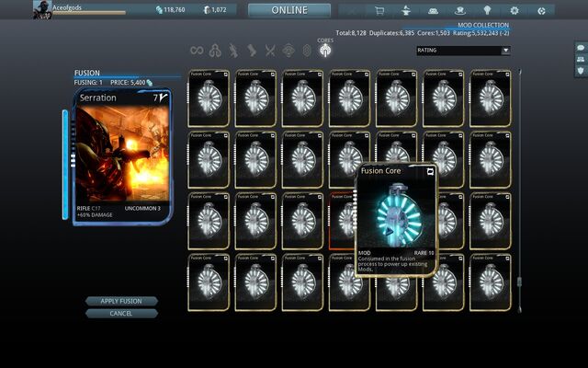Click the credits icon beside 118,760
Screen dimensions: 588x368
click(x=159, y=10)
